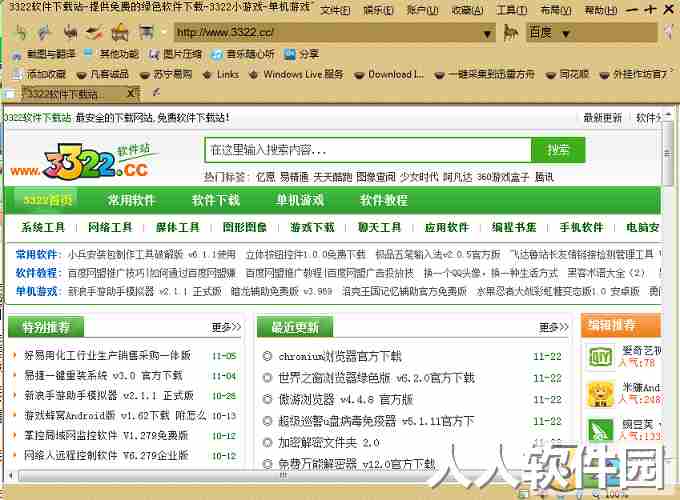Open the 手机软件 category link
The width and height of the screenshot is (680, 500).
click(581, 227)
